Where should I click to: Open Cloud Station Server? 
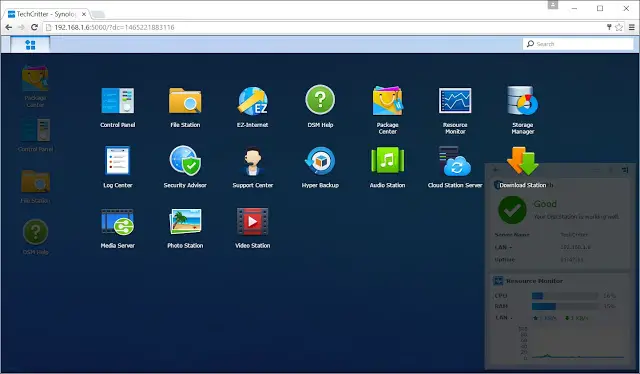455,167
